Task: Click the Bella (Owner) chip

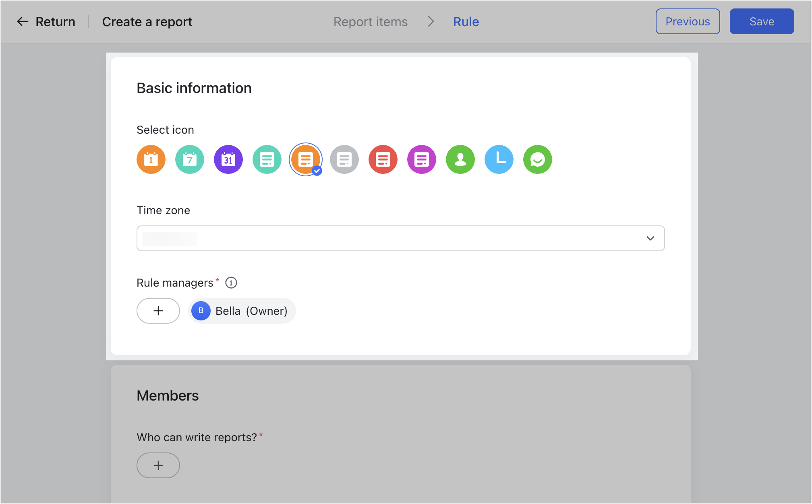Action: coord(242,311)
